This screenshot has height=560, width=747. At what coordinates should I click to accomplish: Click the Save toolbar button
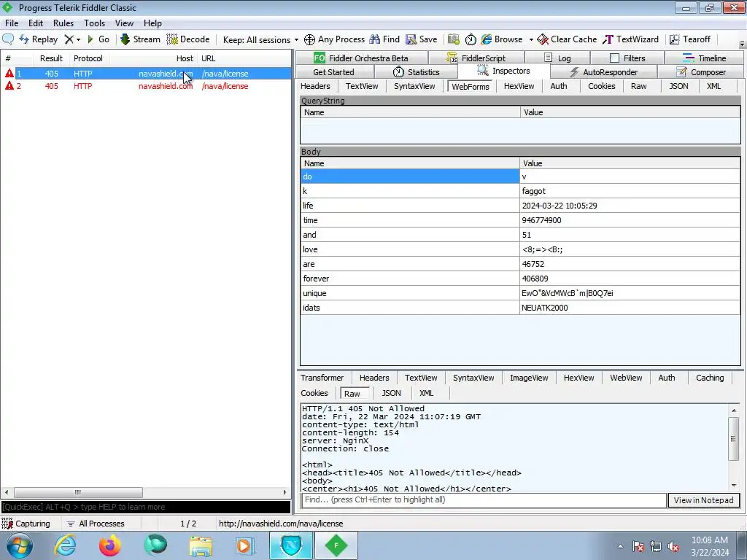tap(421, 39)
